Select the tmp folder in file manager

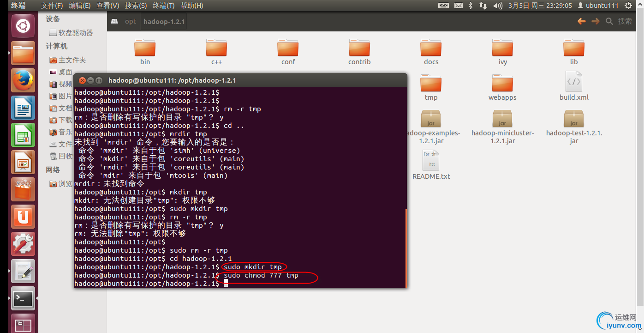[431, 88]
